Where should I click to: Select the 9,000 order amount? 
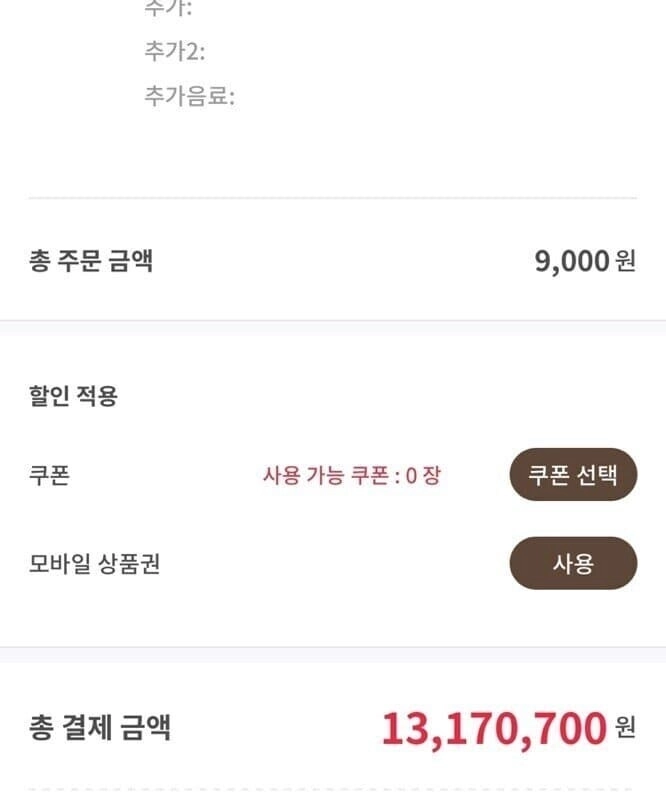pos(572,262)
